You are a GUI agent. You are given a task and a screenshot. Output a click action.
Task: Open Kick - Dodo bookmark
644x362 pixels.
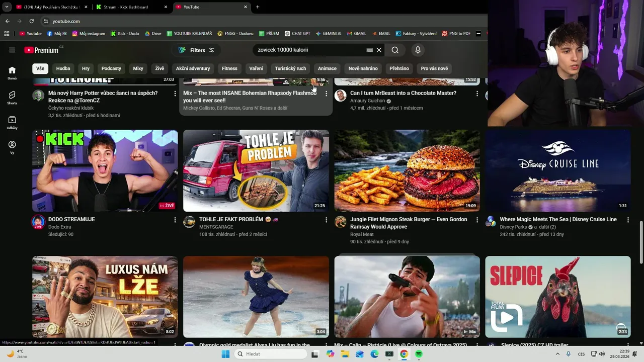click(x=125, y=34)
